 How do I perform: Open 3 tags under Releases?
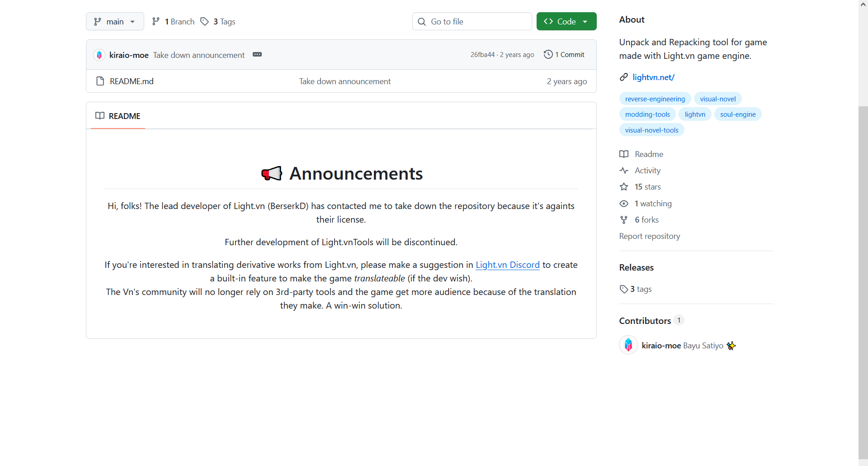636,289
